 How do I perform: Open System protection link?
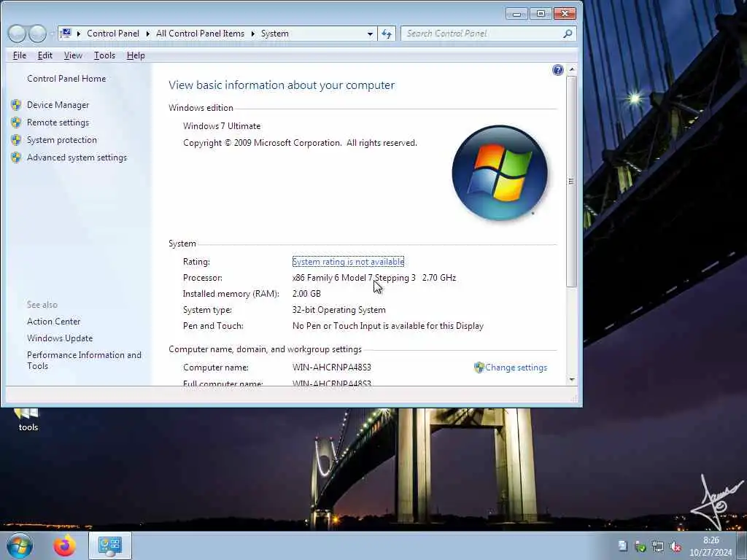click(x=62, y=140)
